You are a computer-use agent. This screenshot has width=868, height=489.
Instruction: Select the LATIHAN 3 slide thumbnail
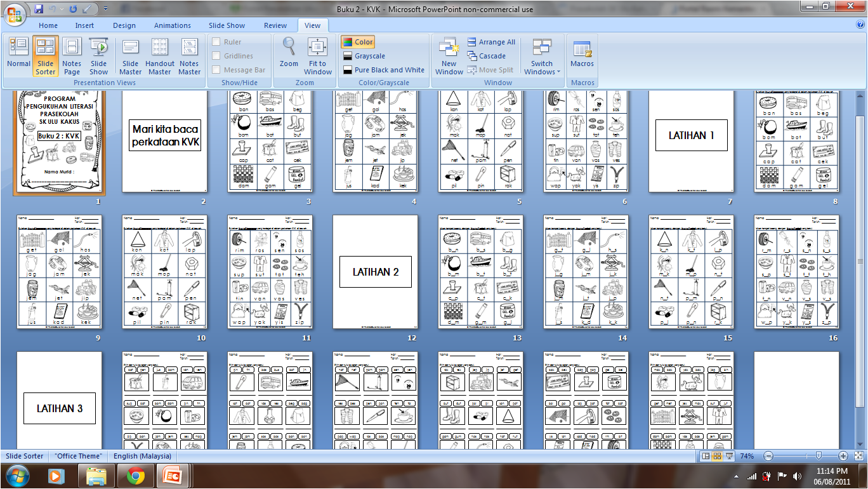59,401
